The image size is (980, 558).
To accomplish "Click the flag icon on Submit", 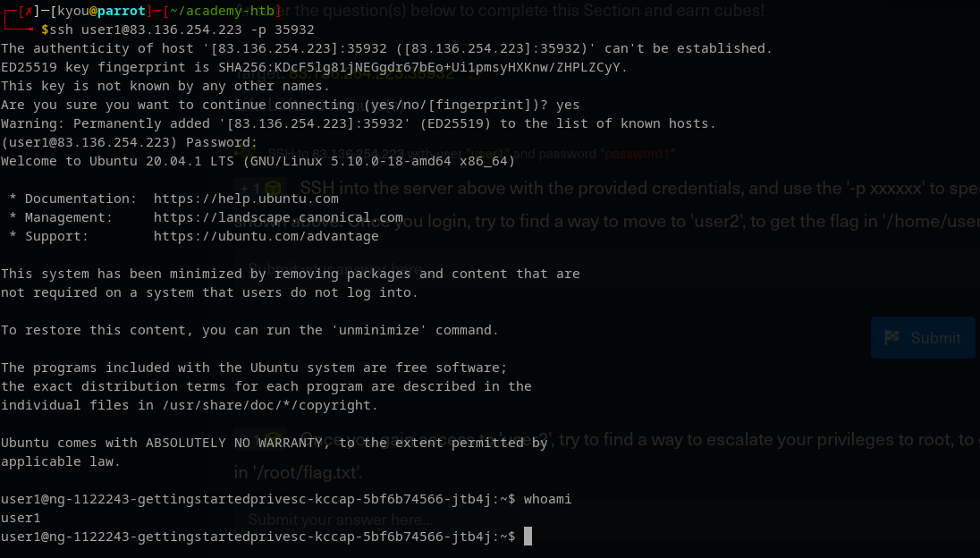I will point(891,337).
